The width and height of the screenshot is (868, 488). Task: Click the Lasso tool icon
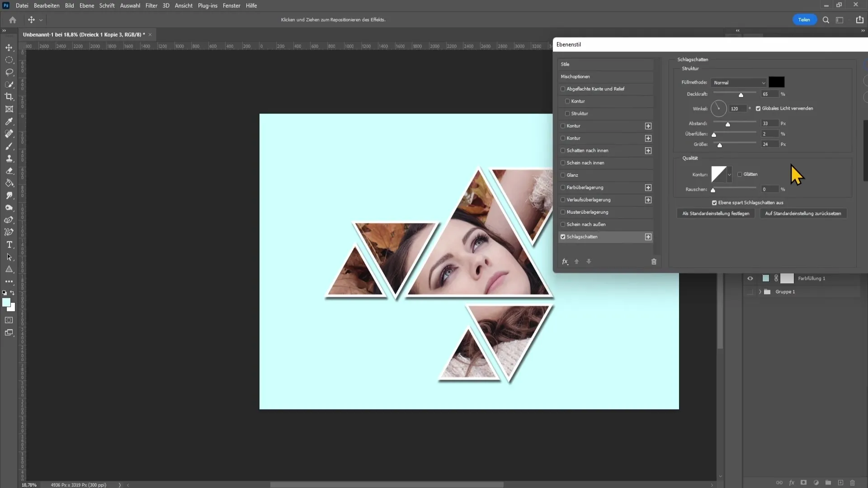(x=9, y=71)
